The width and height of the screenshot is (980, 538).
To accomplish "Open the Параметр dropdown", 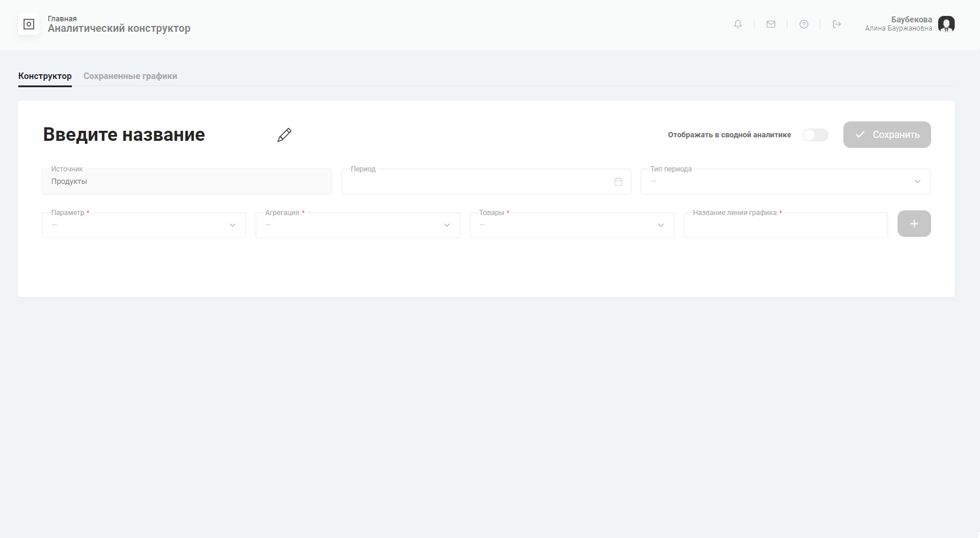I will point(144,225).
